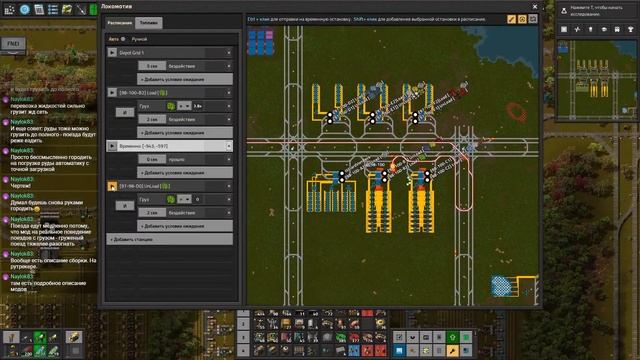Screen dimensions: 640x360
Task: Switch to the Топливо (fuel) tab
Action: click(x=149, y=23)
